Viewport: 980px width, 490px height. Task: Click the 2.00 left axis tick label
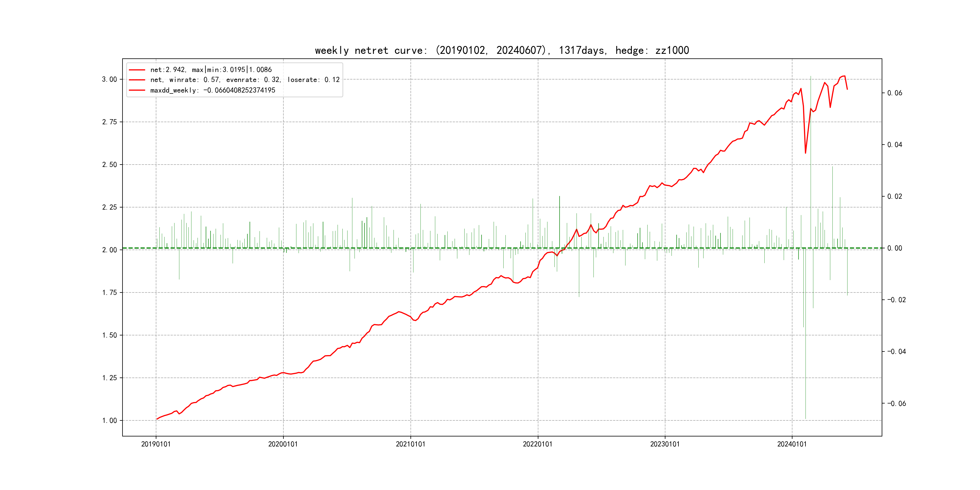pos(109,250)
